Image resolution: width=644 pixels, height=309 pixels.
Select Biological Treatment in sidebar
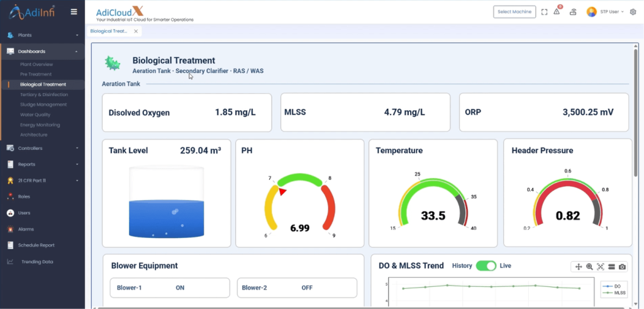tap(43, 85)
